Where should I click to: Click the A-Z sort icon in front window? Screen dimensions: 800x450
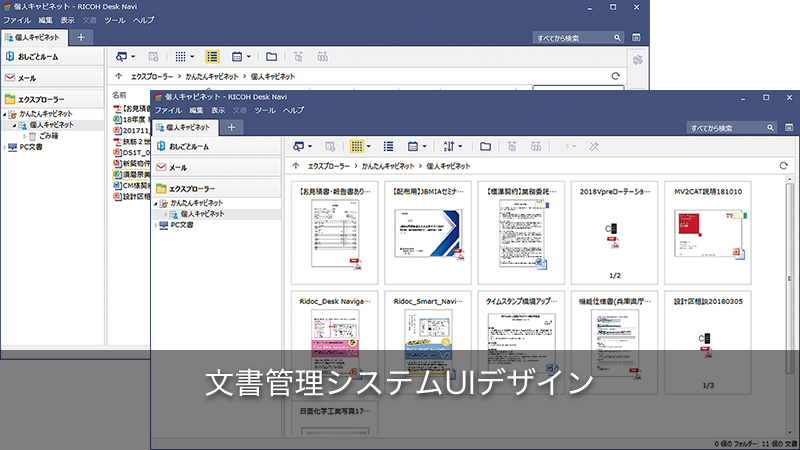pos(448,147)
